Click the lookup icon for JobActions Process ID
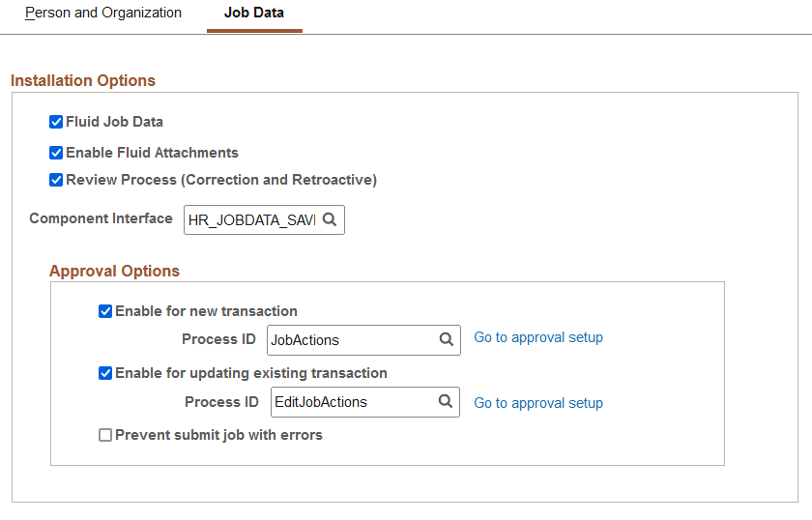 point(446,339)
